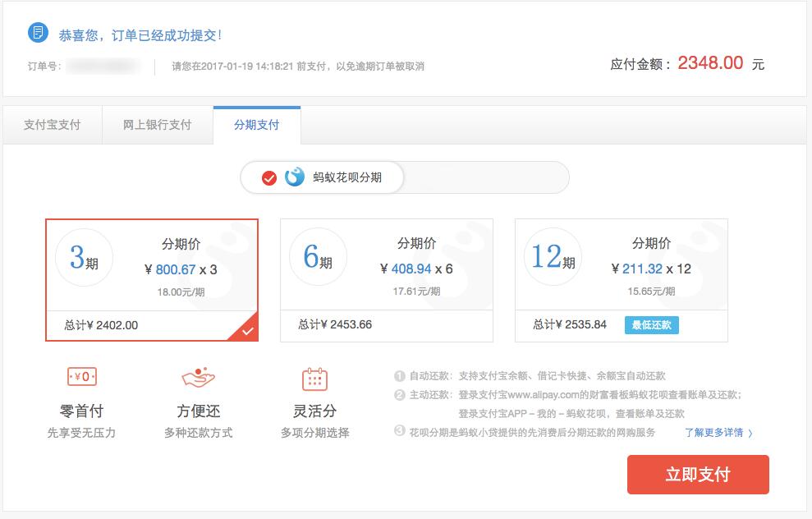Click the 6期 circle badge
Viewport: 812px width, 519px height.
click(x=318, y=256)
